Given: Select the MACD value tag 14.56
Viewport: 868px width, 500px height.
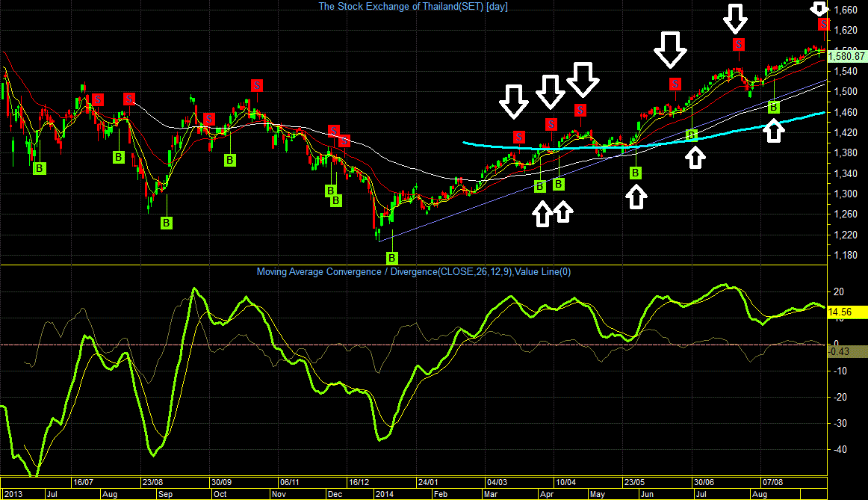Looking at the screenshot, I should click(x=847, y=312).
